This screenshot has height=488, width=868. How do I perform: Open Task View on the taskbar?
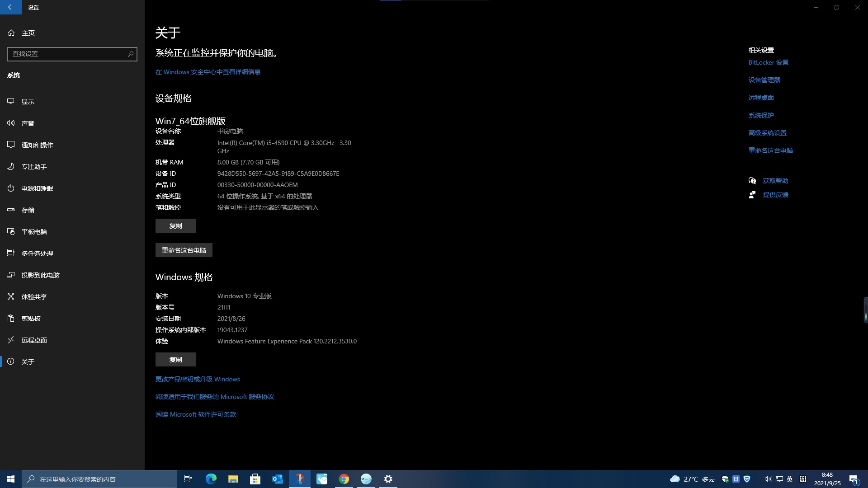pos(188,479)
